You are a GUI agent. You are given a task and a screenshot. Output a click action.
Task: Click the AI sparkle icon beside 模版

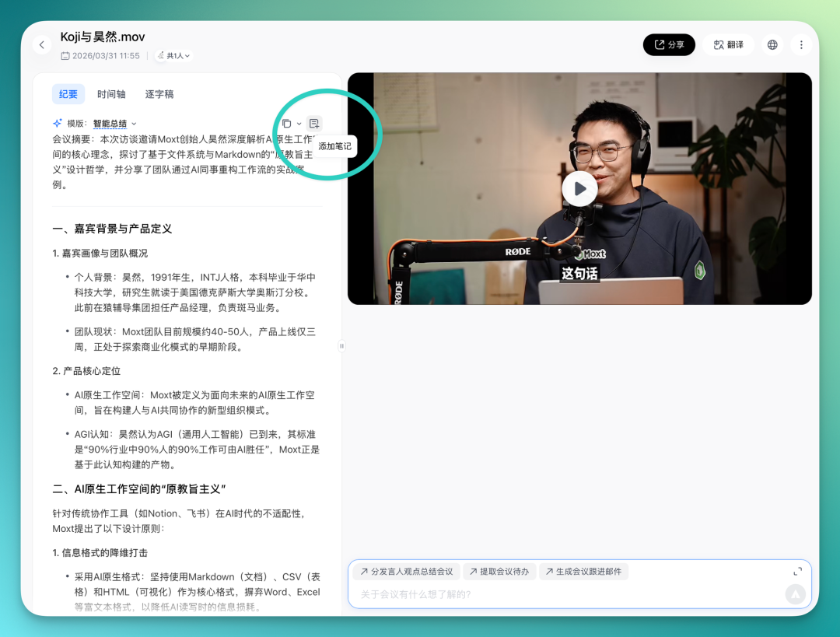[x=58, y=123]
